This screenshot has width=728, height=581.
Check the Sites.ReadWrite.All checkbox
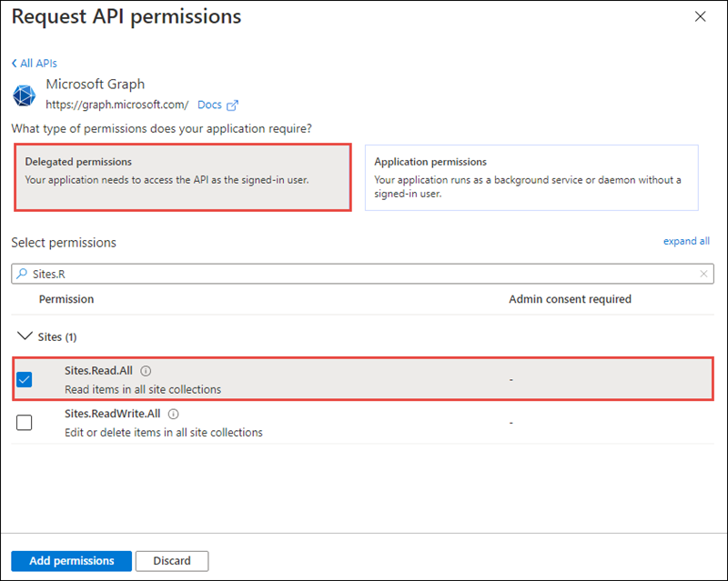pos(25,422)
